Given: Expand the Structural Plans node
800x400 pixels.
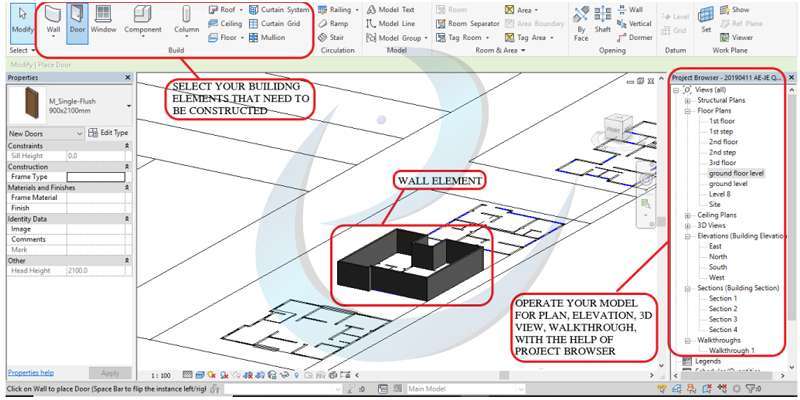Looking at the screenshot, I should 688,101.
